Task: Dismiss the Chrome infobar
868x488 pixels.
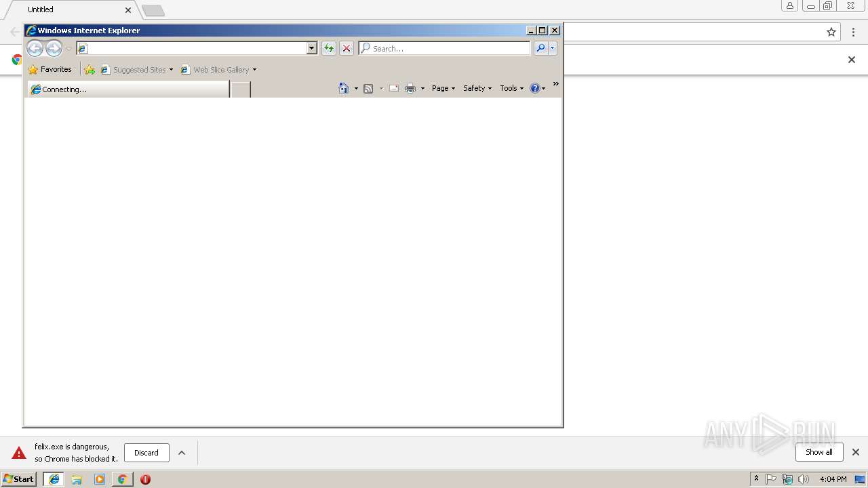Action: click(x=852, y=60)
